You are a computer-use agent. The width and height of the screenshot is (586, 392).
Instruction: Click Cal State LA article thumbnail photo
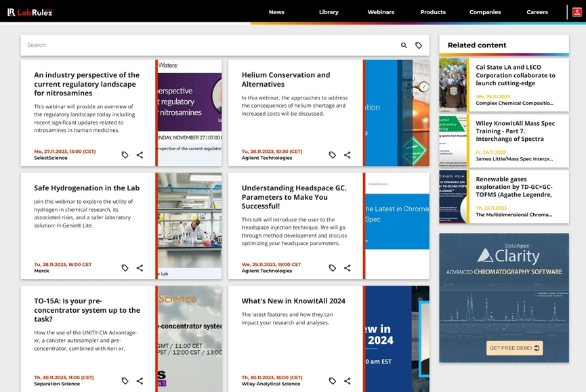click(453, 85)
